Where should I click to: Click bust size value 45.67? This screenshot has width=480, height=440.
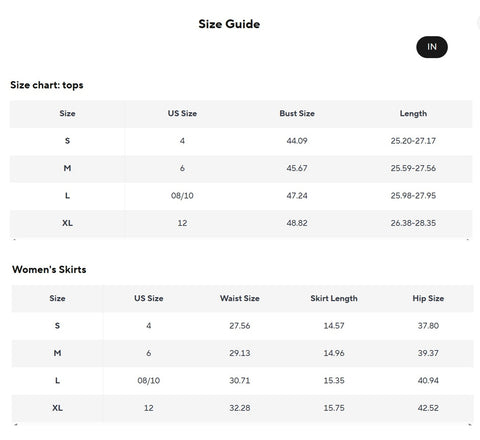[297, 168]
